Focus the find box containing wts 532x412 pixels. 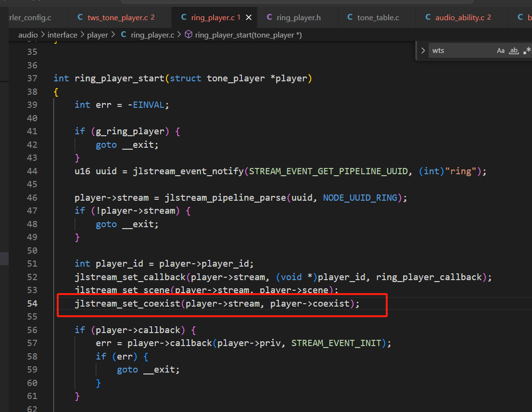[x=461, y=51]
